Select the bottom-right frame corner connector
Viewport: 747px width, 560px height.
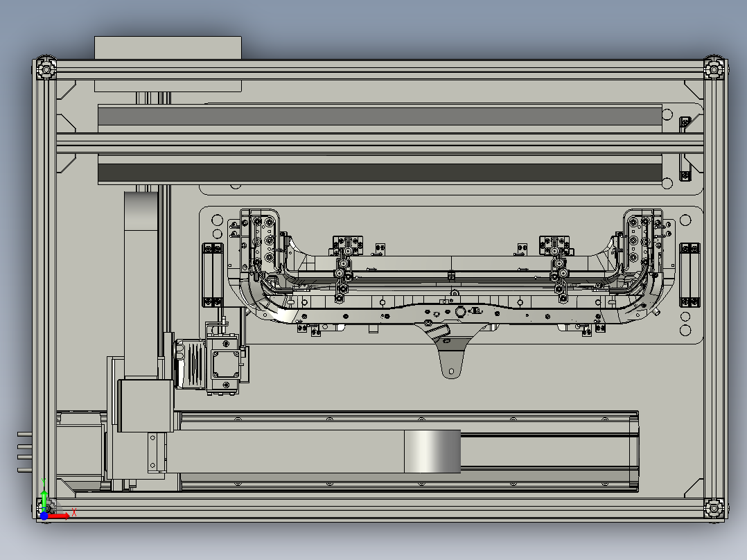tap(714, 508)
